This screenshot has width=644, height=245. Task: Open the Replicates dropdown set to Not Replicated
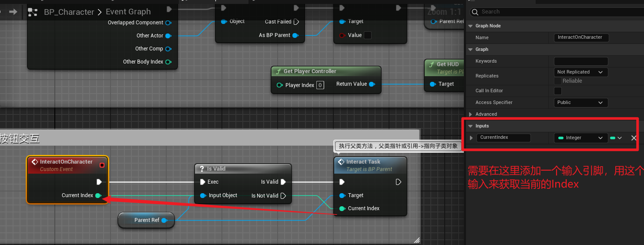[x=581, y=72]
